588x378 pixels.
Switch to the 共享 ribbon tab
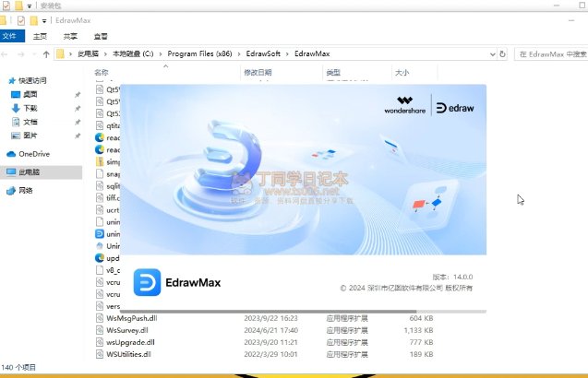tap(70, 36)
